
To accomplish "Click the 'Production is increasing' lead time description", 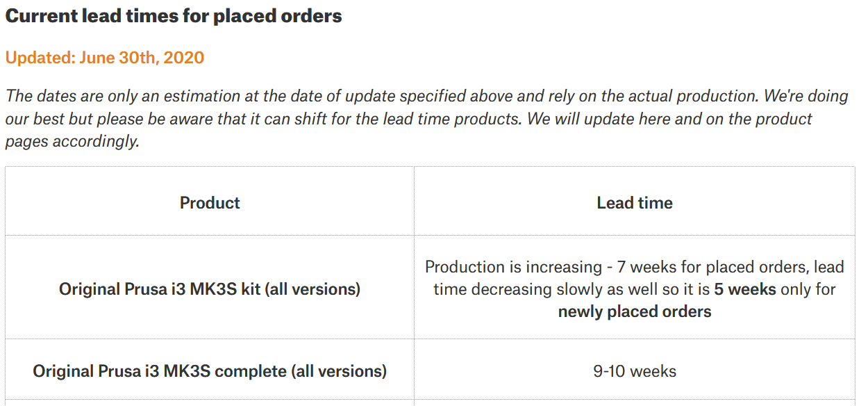I will 635,289.
